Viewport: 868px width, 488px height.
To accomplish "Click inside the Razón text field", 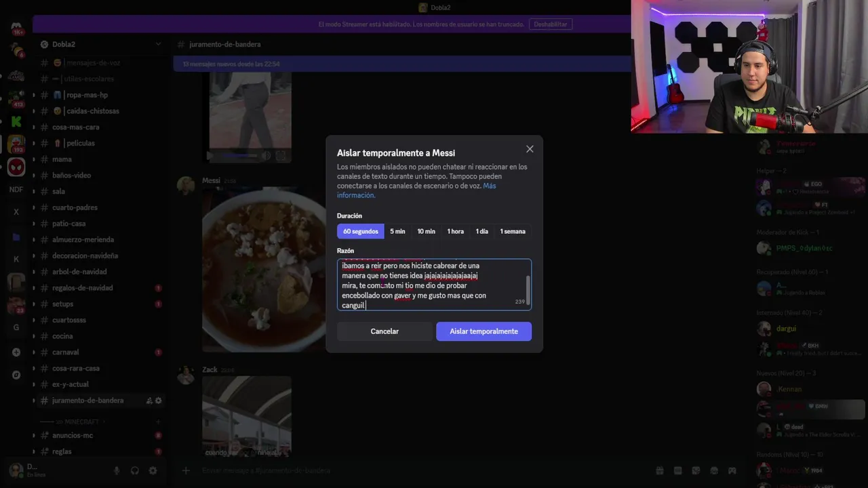I will click(434, 285).
